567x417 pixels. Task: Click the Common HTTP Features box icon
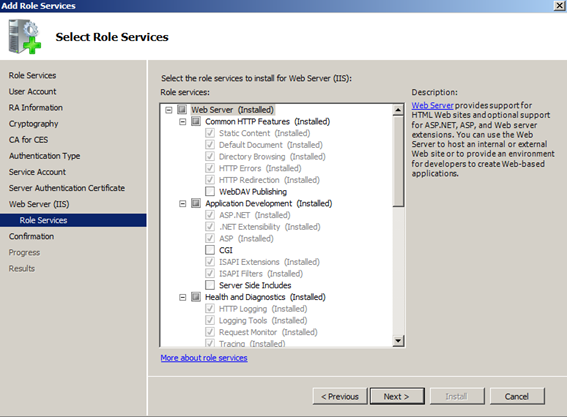[x=196, y=121]
